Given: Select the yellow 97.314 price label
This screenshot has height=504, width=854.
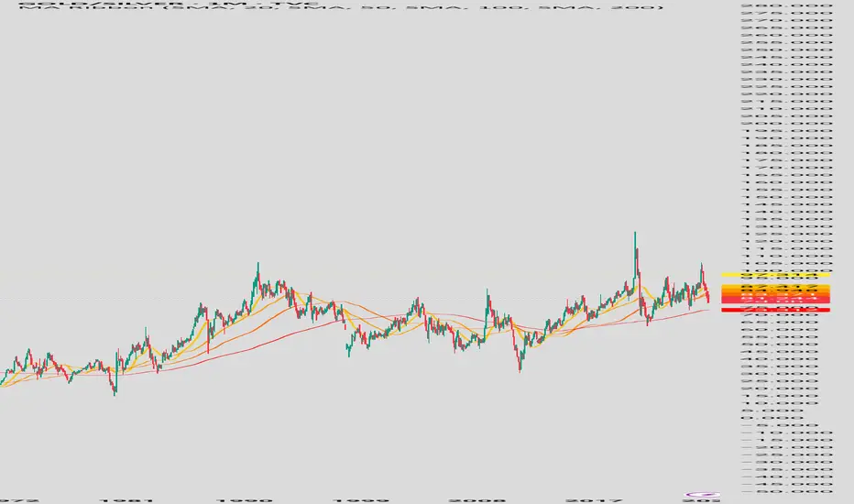Looking at the screenshot, I should tap(775, 275).
